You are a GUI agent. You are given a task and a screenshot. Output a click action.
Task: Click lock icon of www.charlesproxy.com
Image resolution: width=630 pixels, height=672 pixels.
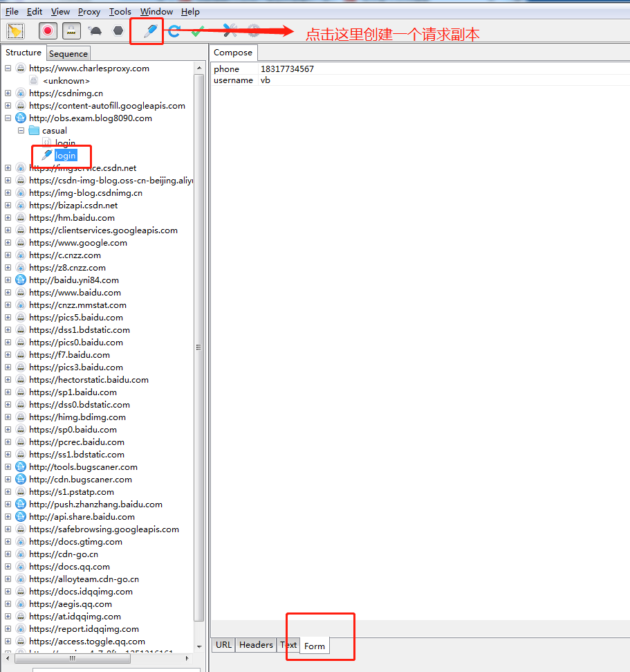pos(21,68)
